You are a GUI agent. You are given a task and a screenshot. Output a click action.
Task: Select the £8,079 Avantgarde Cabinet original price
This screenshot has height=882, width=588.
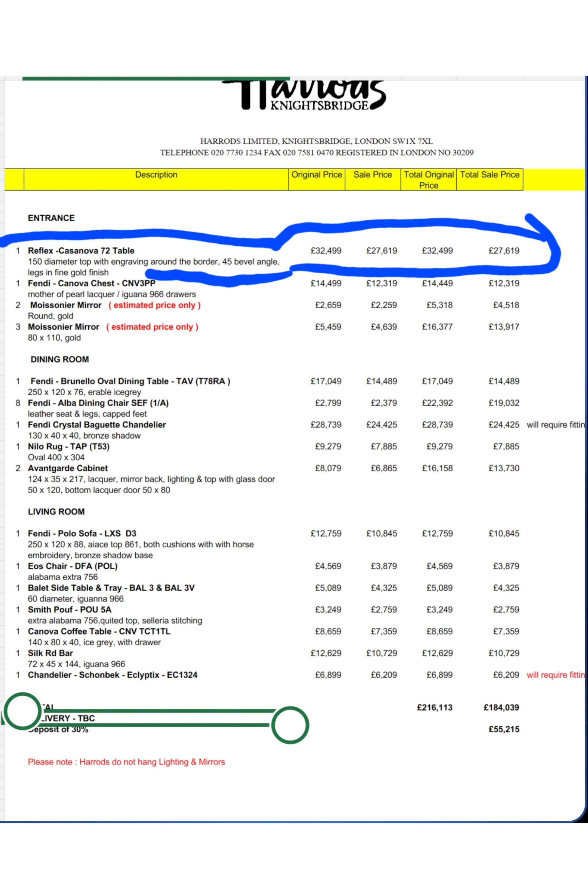pos(328,468)
